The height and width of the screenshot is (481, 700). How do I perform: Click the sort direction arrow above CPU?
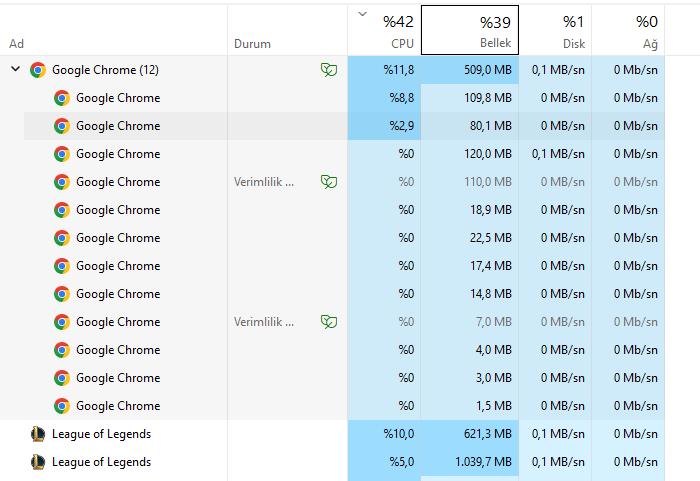[x=362, y=14]
